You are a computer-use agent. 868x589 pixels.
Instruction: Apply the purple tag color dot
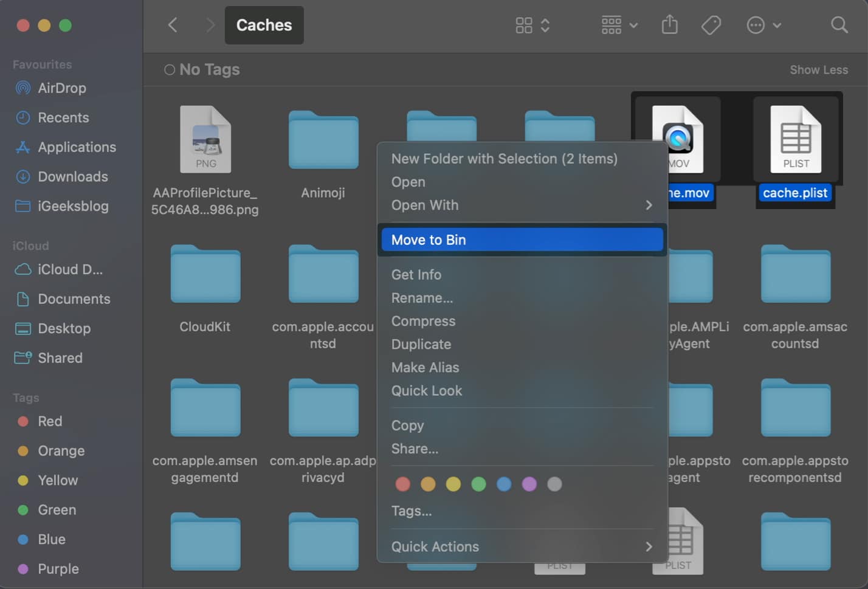(529, 484)
